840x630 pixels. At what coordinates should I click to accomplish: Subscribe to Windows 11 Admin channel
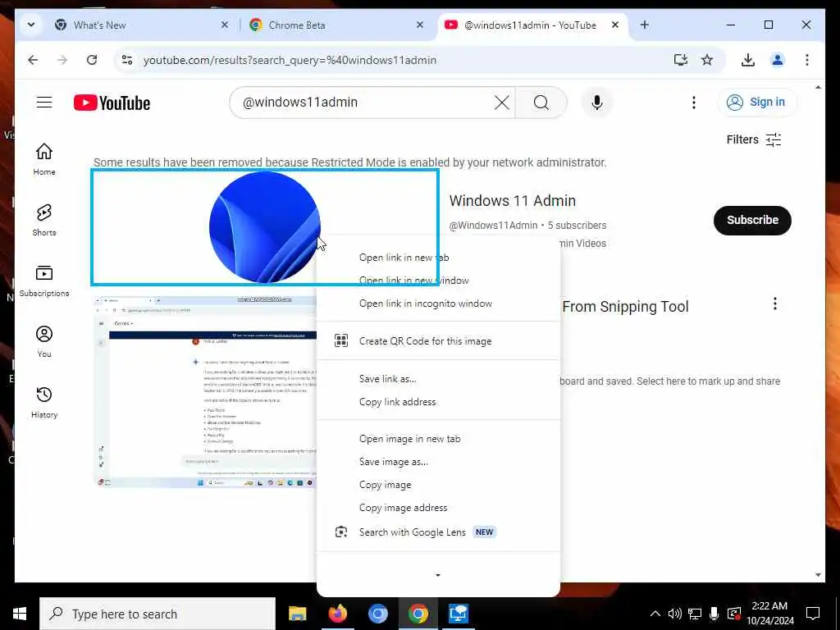coord(752,220)
